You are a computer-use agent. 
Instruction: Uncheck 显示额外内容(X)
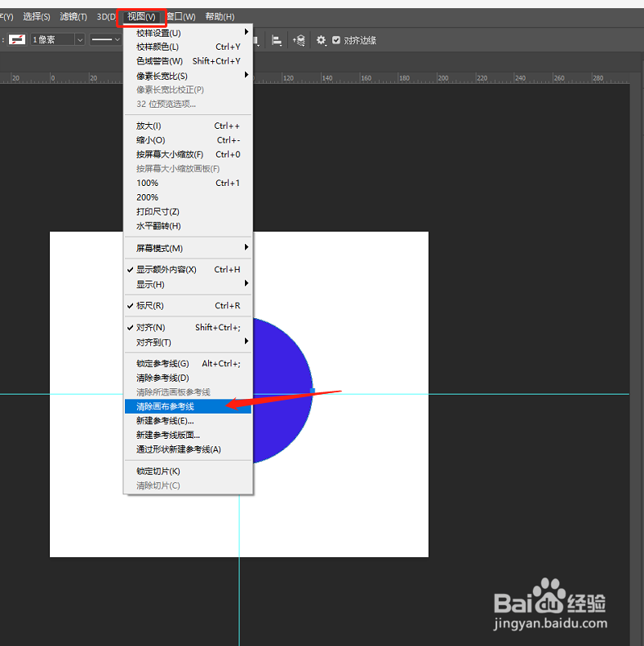point(188,269)
